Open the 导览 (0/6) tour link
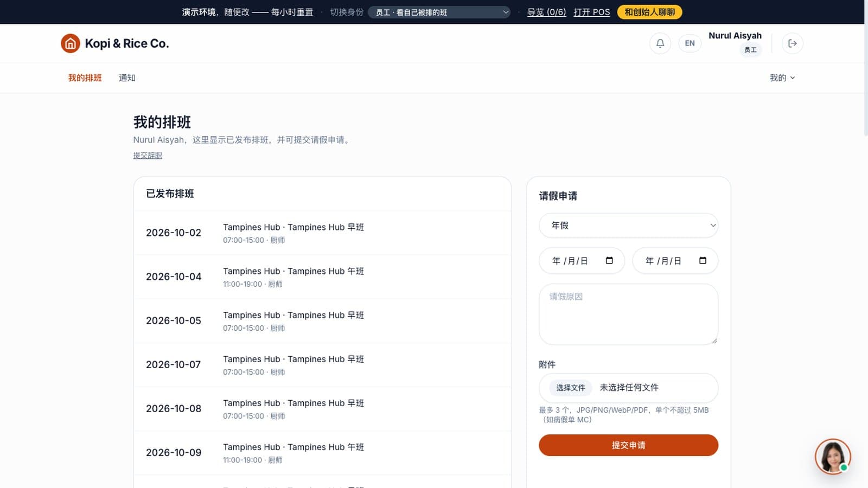This screenshot has height=488, width=868. [x=546, y=12]
